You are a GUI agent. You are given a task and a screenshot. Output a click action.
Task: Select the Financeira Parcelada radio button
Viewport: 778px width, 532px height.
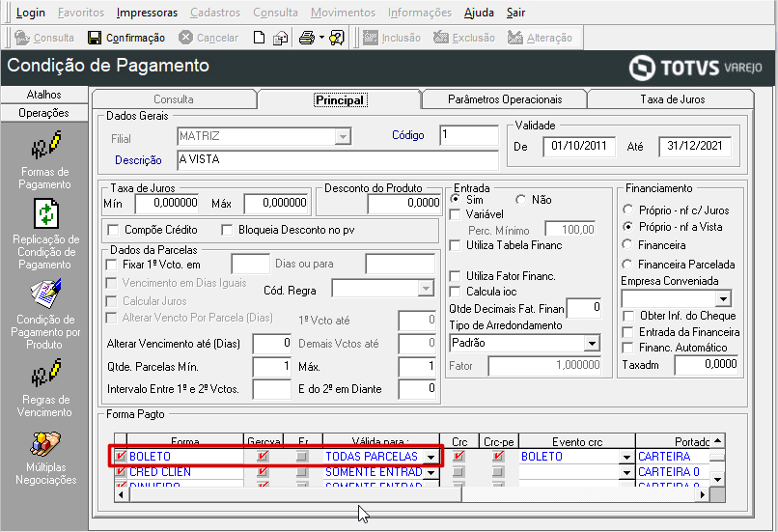pyautogui.click(x=627, y=264)
